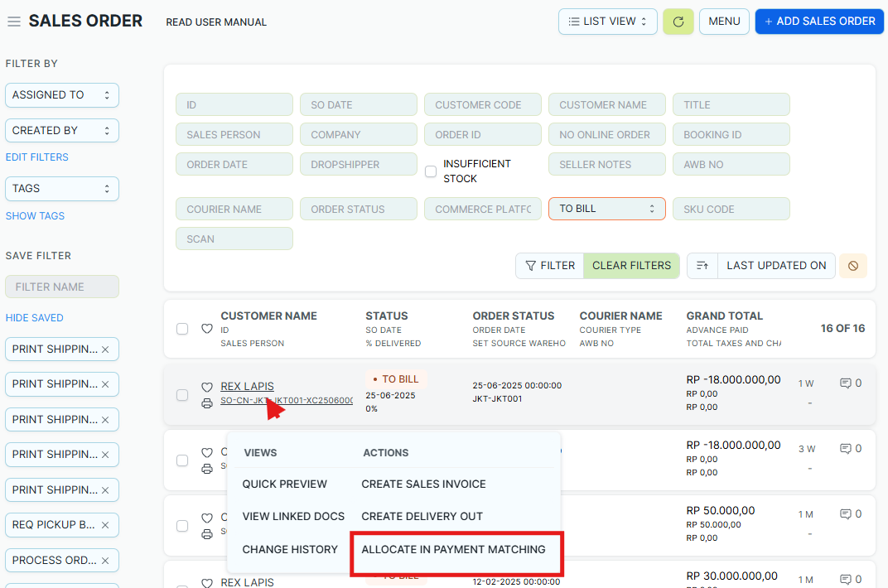The image size is (888, 588).
Task: Open the TAGS dropdown
Action: point(62,189)
